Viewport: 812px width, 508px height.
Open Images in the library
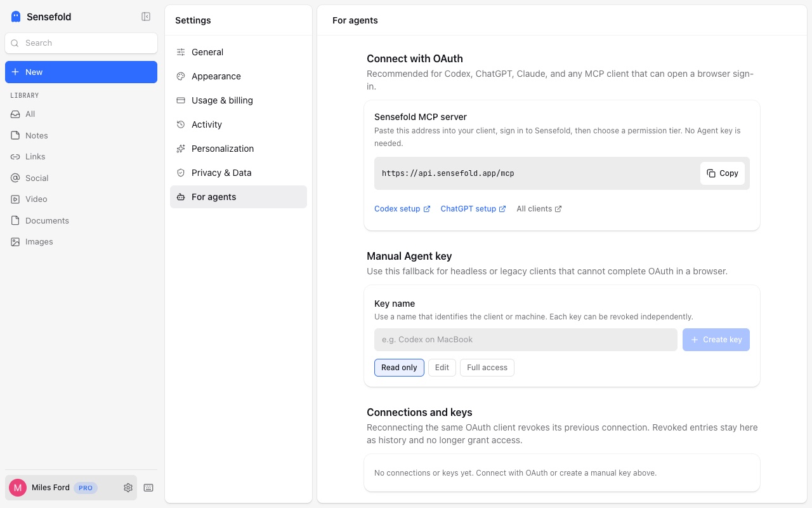pos(81,242)
